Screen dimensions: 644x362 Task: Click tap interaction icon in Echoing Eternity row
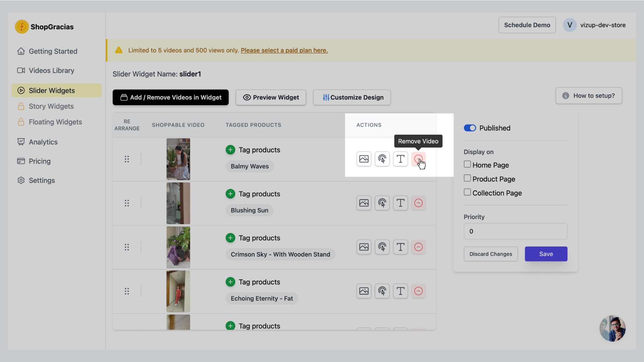coord(382,291)
